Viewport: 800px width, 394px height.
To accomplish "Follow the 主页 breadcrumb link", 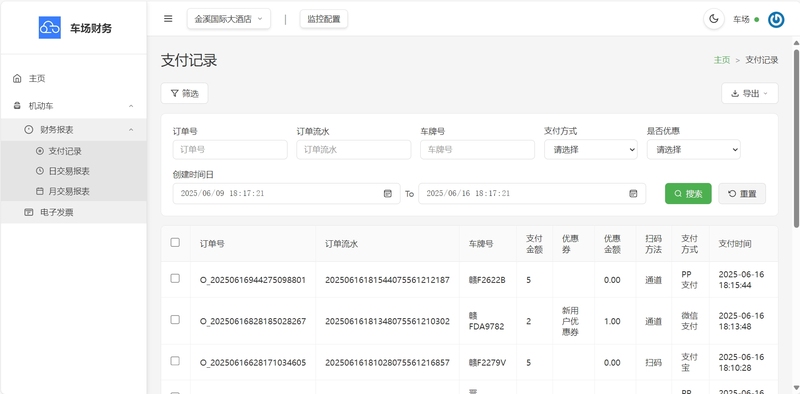I will tap(721, 60).
